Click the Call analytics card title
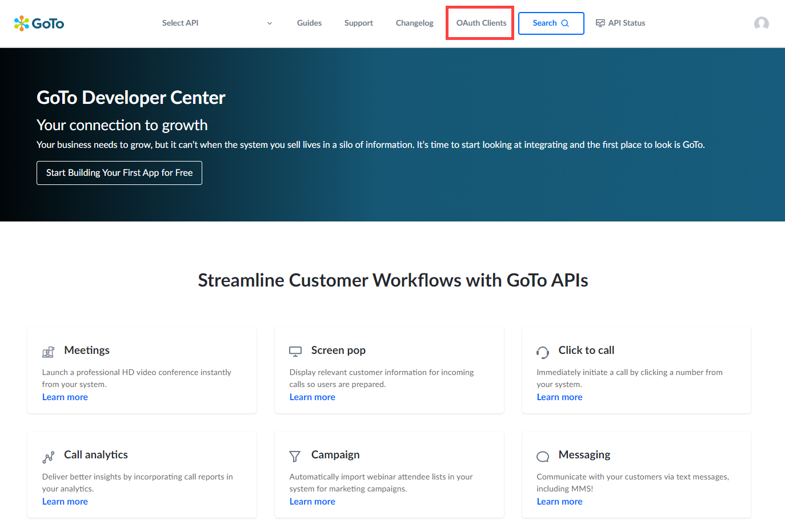Screen dimensions: 785x532 tap(96, 455)
